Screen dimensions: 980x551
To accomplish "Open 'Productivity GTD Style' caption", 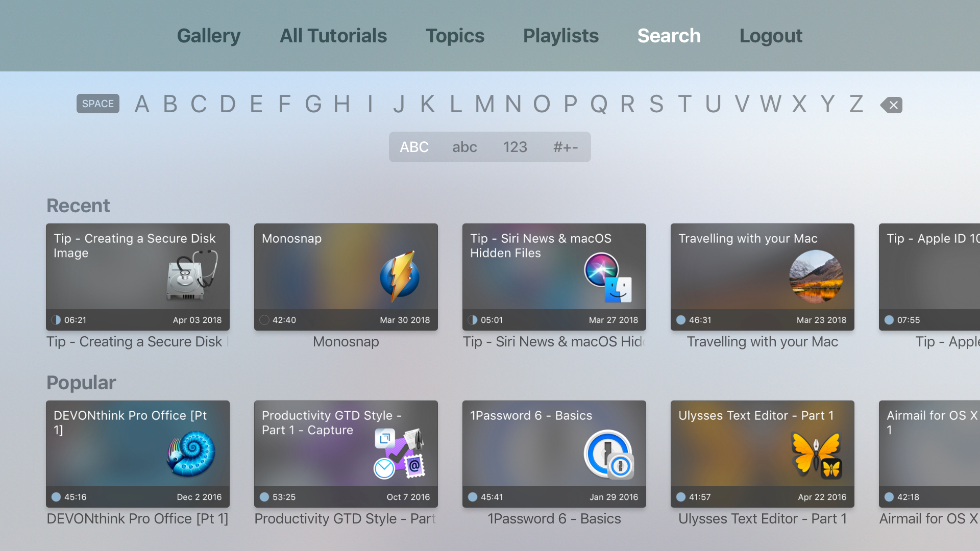I will (x=346, y=519).
